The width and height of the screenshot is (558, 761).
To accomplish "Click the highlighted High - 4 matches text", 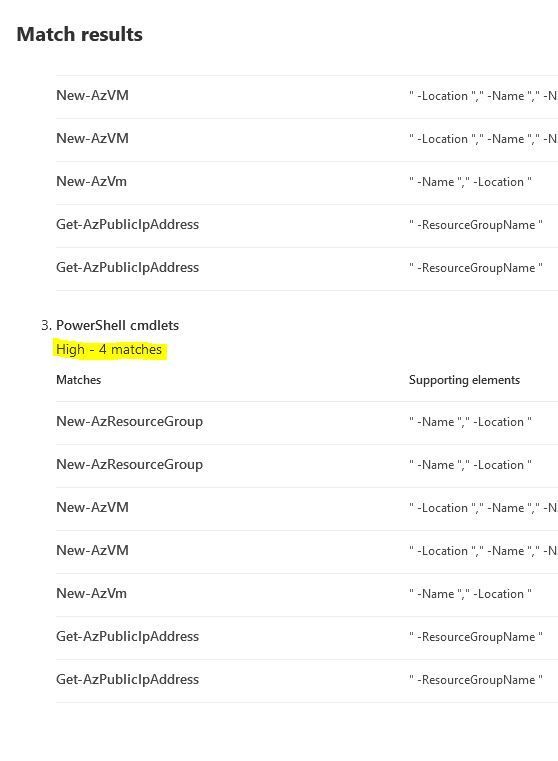I will pos(109,349).
